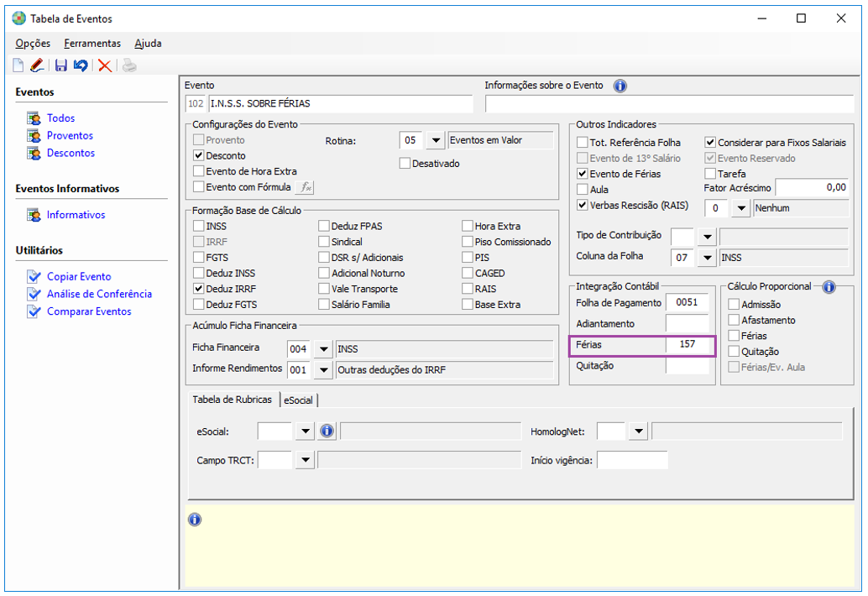Toggle the Evento de Férias checkbox
The width and height of the screenshot is (868, 596).
[583, 174]
